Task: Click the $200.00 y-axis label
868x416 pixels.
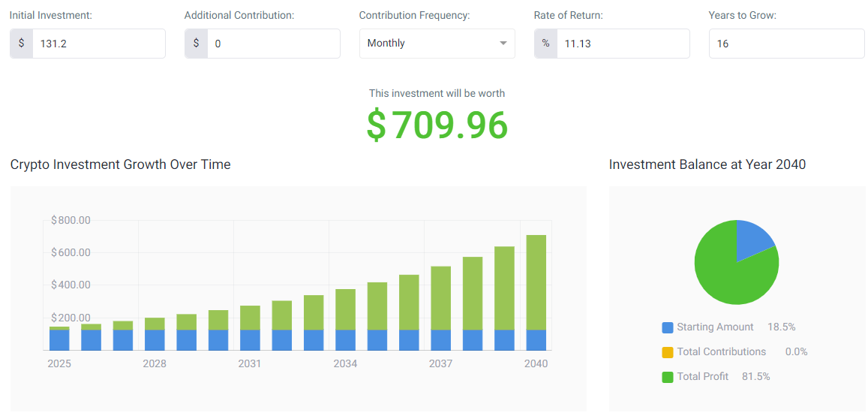Action: [71, 318]
